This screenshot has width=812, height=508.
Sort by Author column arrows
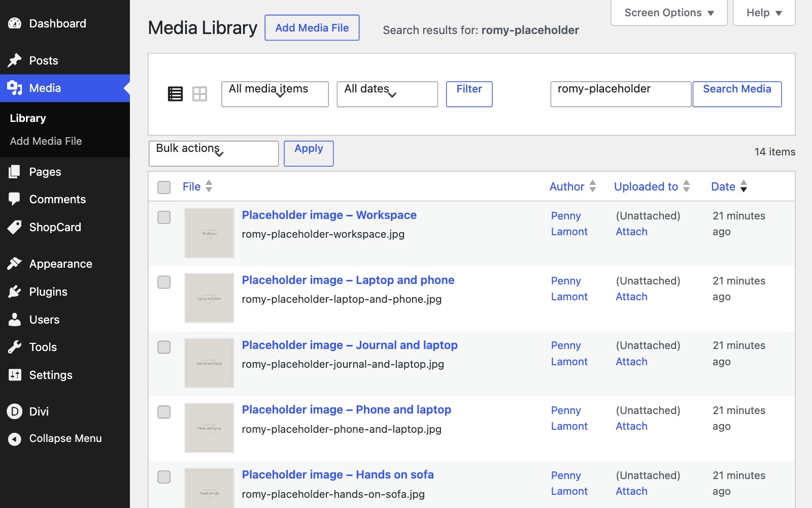pos(592,186)
